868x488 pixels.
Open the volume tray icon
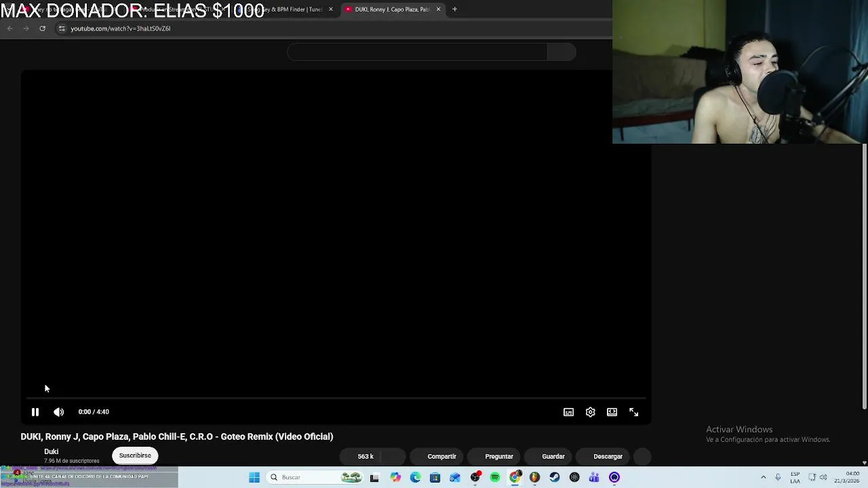pos(824,477)
